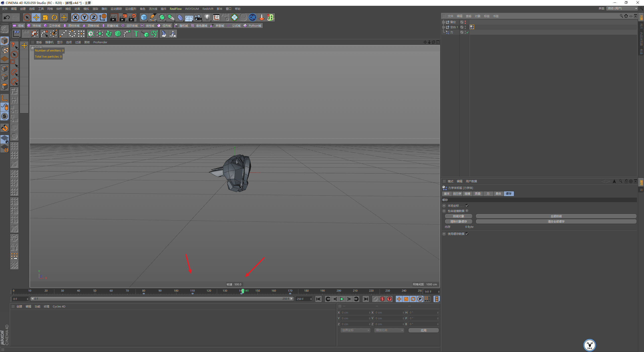Uncheck the 使用缓存数据 checkbox

(467, 234)
